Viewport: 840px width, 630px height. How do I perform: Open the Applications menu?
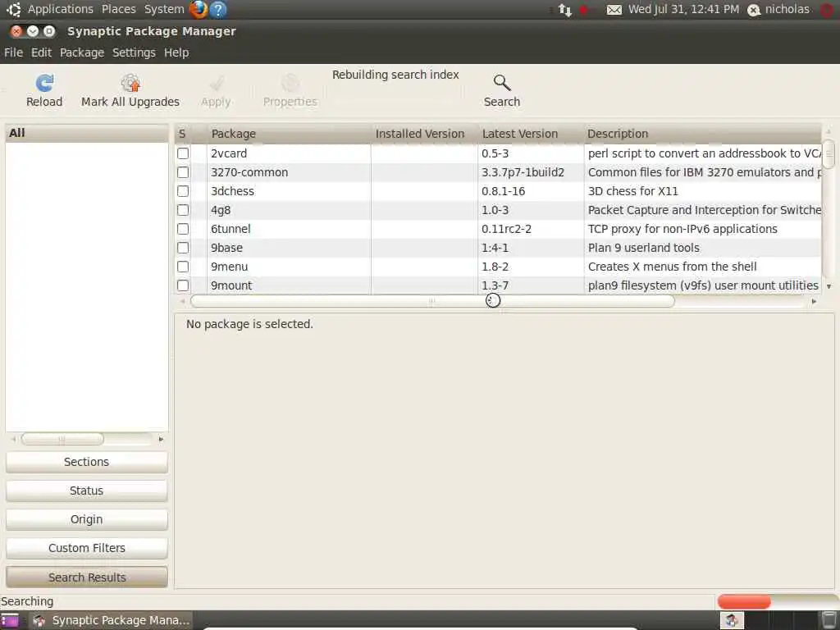point(61,9)
